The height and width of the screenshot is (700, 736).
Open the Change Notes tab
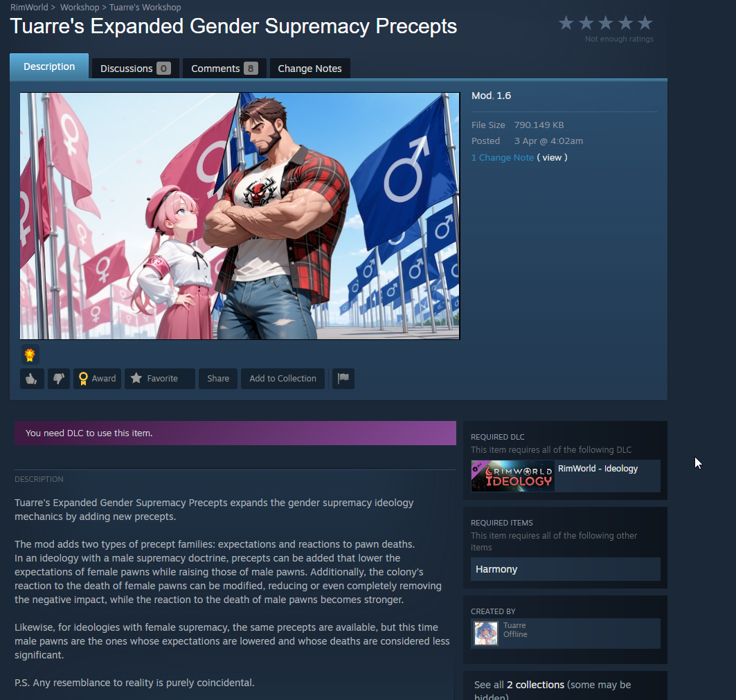[x=309, y=69]
